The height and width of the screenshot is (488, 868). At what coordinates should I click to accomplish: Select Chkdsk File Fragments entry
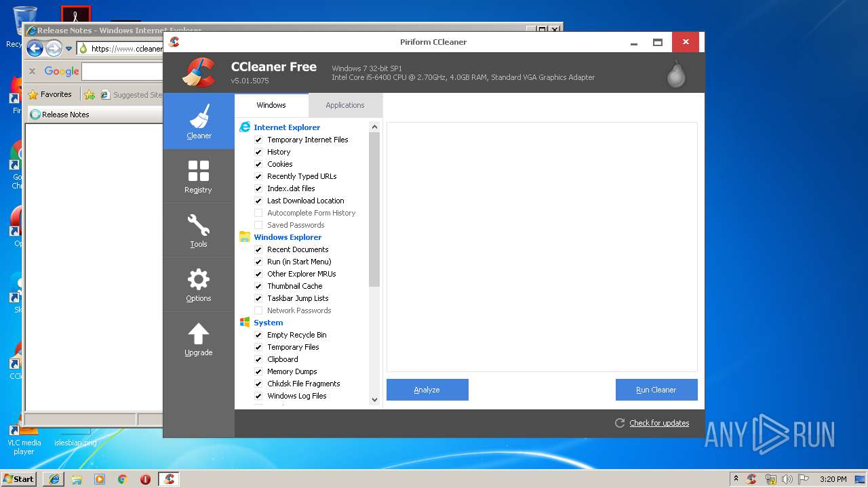pyautogui.click(x=303, y=384)
